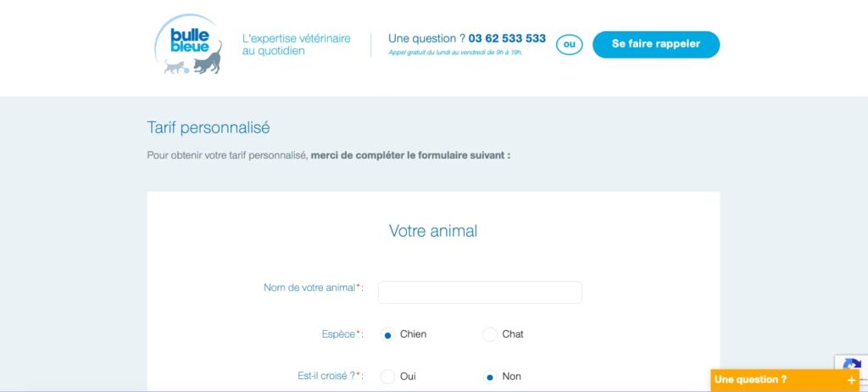Choose Oui for crossbreed question
This screenshot has width=868, height=392.
click(388, 377)
